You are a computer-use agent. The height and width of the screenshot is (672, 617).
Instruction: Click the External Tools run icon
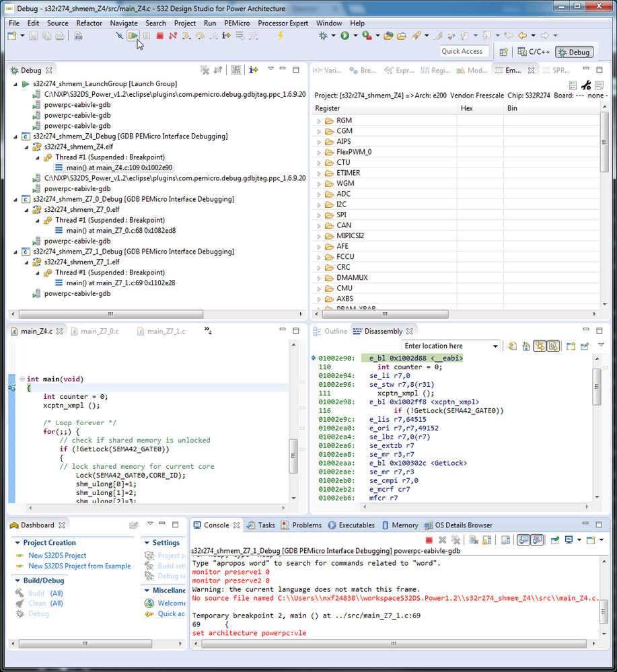[x=367, y=36]
